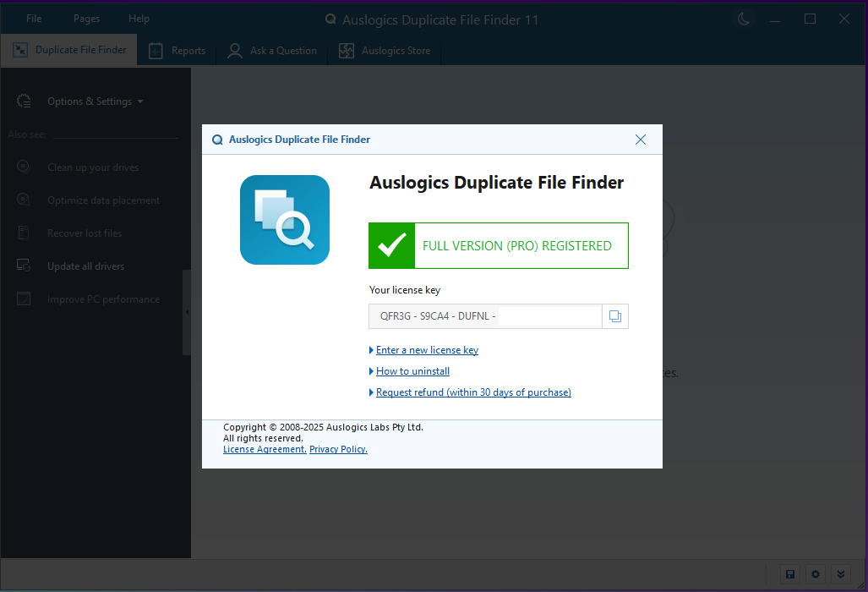Select Improve PC performance
Image resolution: width=868 pixels, height=592 pixels.
pos(103,299)
